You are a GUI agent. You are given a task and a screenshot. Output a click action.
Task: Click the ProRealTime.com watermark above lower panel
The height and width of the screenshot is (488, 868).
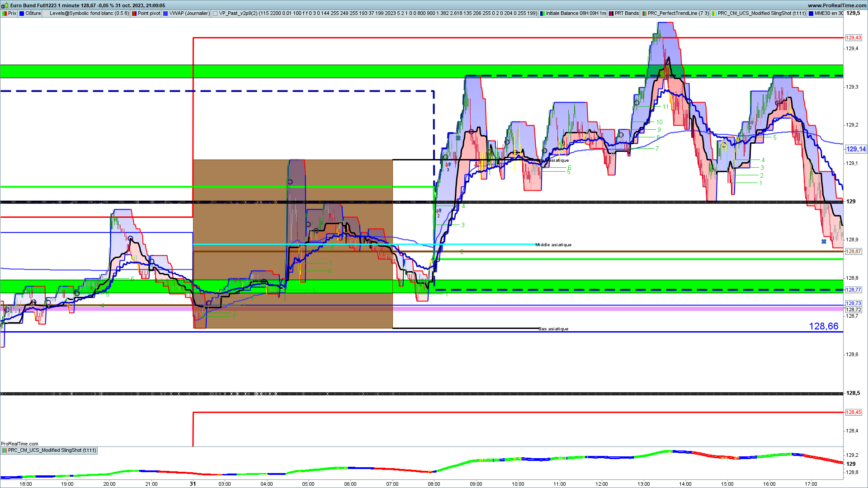[19, 444]
